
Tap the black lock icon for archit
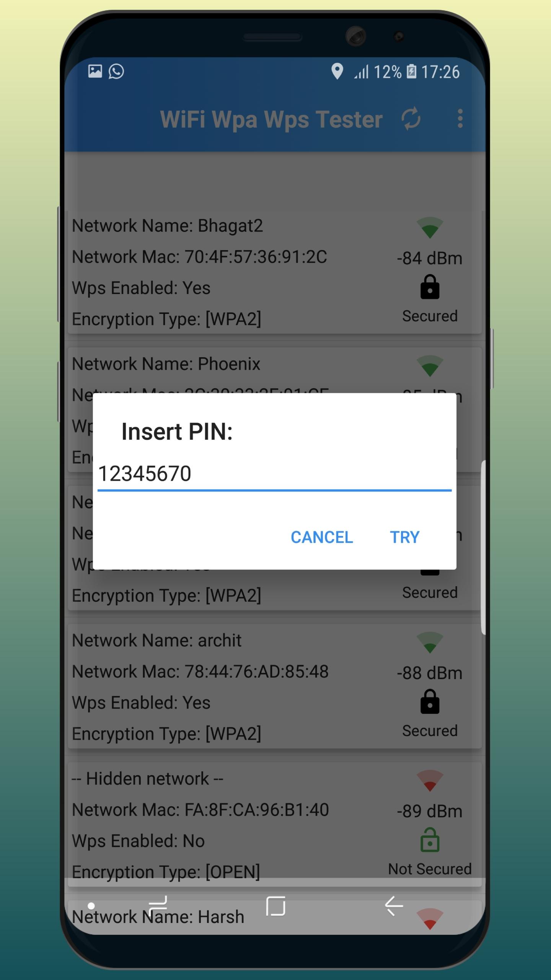[430, 701]
